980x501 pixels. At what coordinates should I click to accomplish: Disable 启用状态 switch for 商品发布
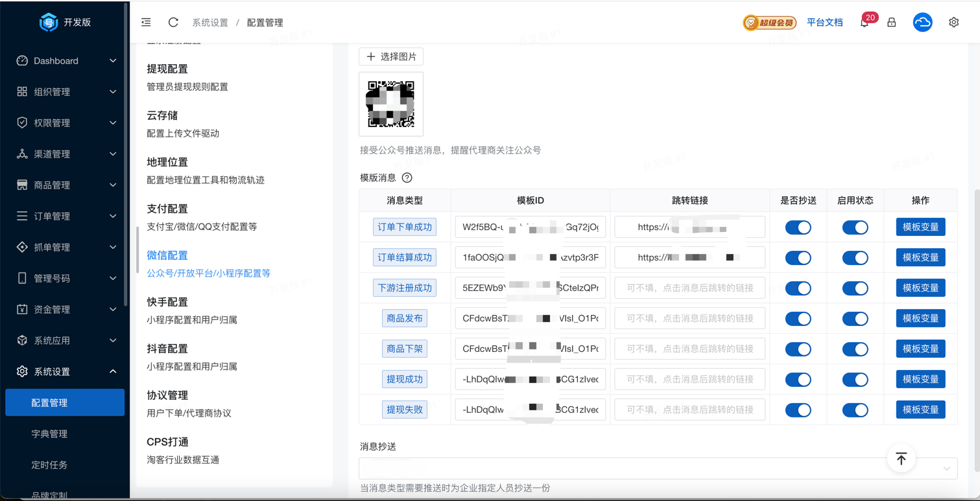(855, 319)
